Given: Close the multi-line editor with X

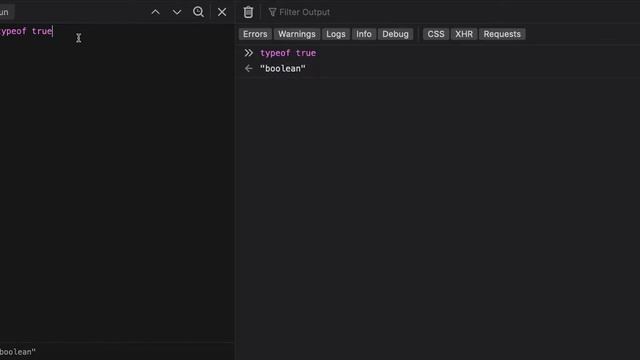Looking at the screenshot, I should 222,12.
